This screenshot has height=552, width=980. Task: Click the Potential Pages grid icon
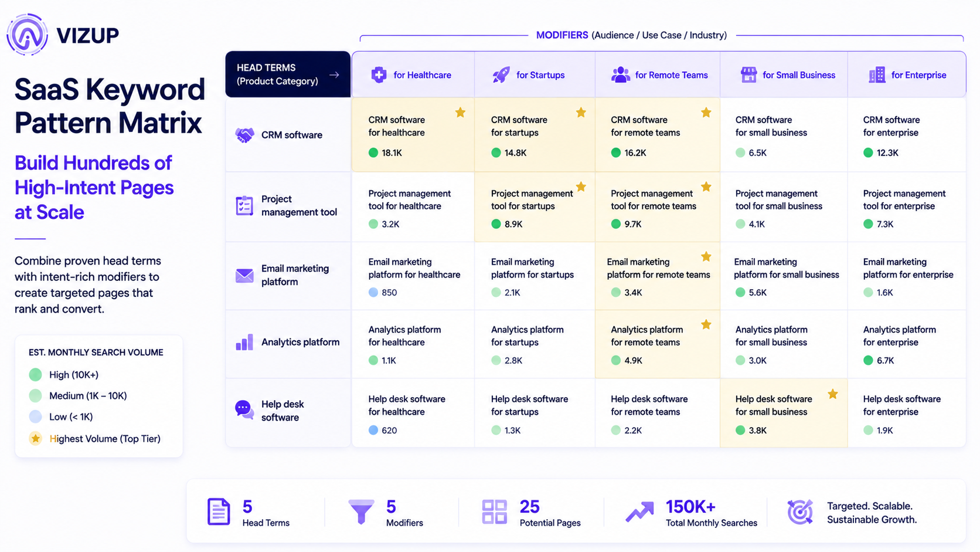(x=494, y=512)
